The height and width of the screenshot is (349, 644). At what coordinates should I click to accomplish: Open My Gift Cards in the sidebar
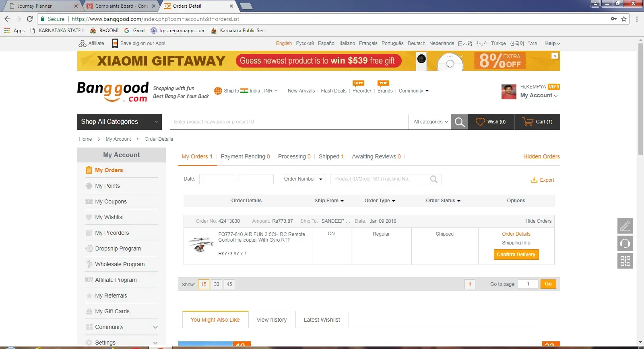[112, 311]
